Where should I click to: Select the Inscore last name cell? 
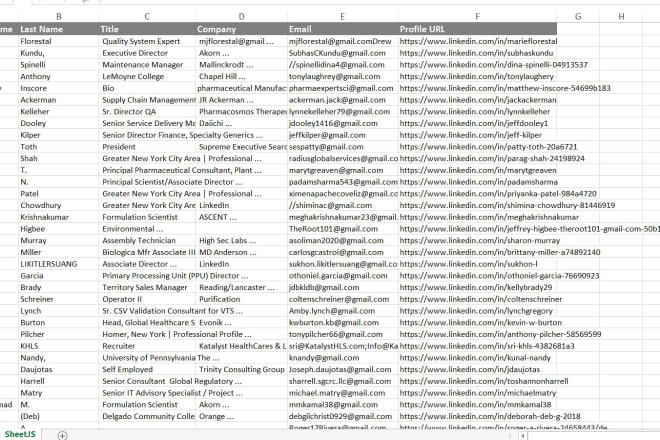59,88
